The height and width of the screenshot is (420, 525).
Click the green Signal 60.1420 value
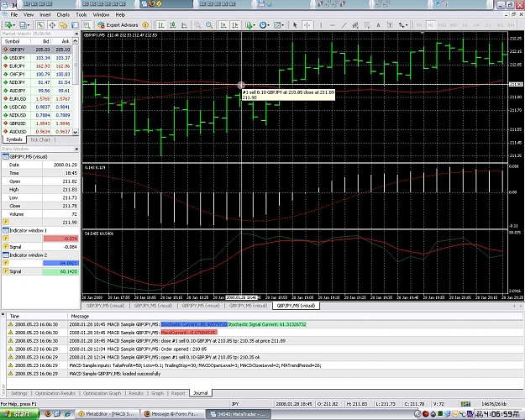60,271
